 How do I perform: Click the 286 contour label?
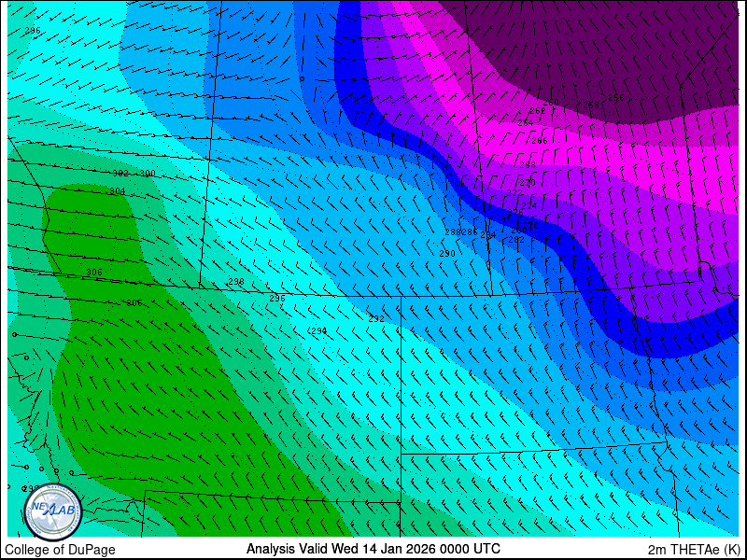(470, 231)
